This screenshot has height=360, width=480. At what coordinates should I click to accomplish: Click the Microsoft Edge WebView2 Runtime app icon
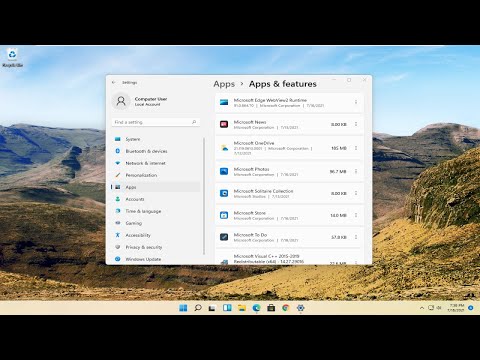[x=224, y=102]
